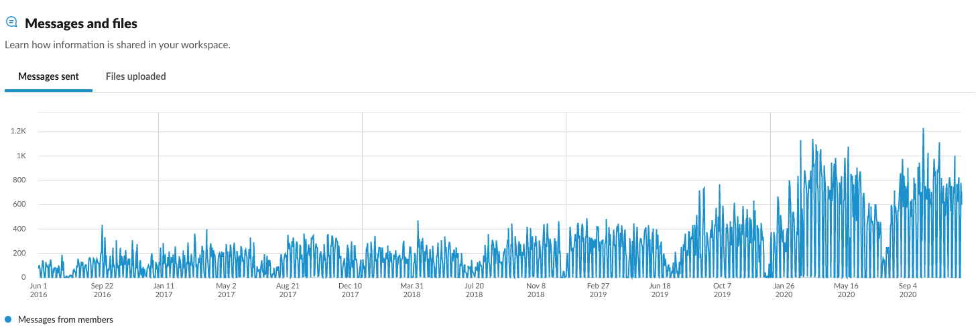Click the Nov 8 2018 axis label
The height and width of the screenshot is (326, 980).
click(x=536, y=290)
